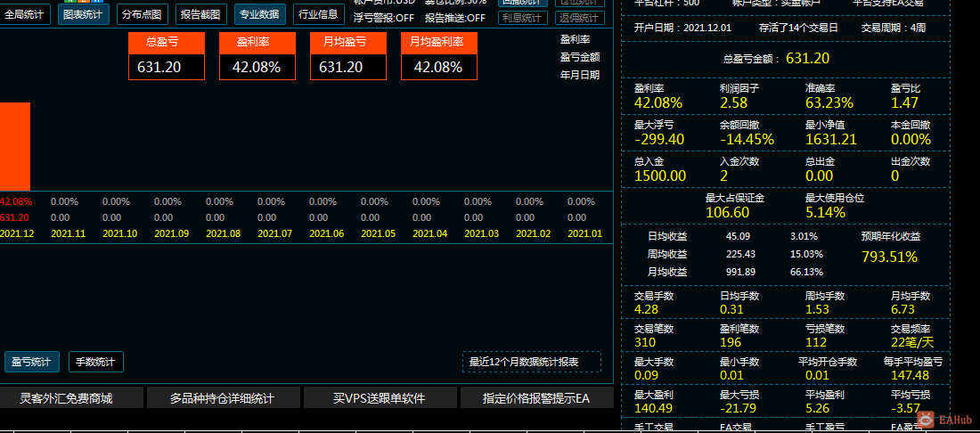Click the 2021.01 month label
The width and height of the screenshot is (980, 433).
(x=584, y=233)
